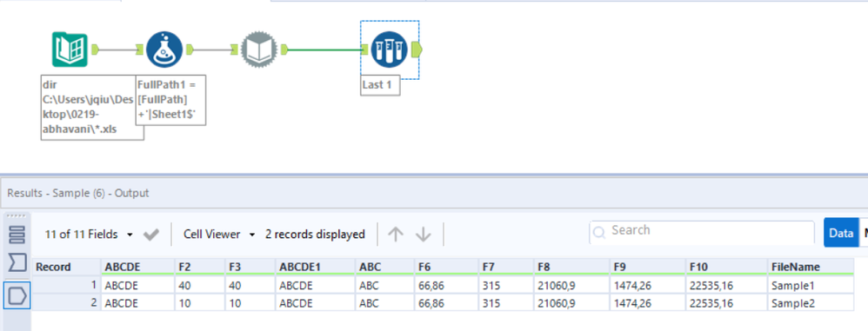Click the Results - Sample (6) - Output title
The image size is (868, 331).
[78, 194]
